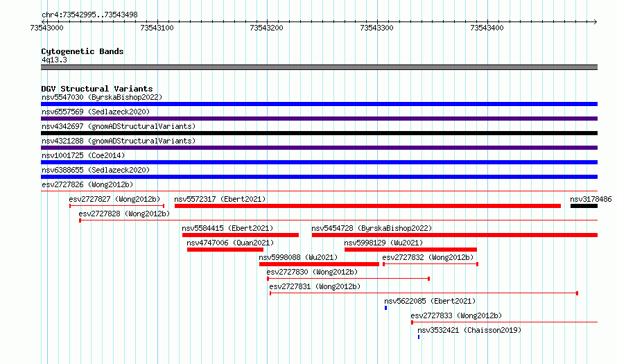Click the esv2727832 (Wong2012b) label
This screenshot has height=364, width=617.
point(428,257)
